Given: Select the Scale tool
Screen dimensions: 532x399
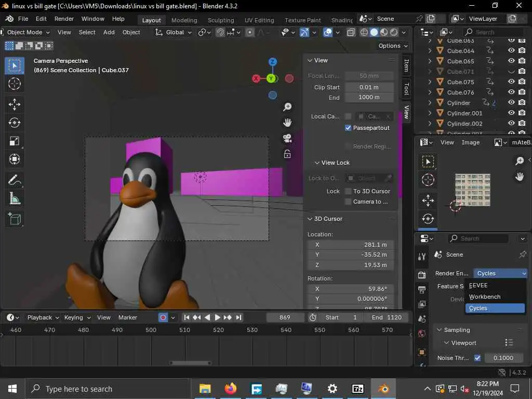Looking at the screenshot, I should tap(14, 141).
